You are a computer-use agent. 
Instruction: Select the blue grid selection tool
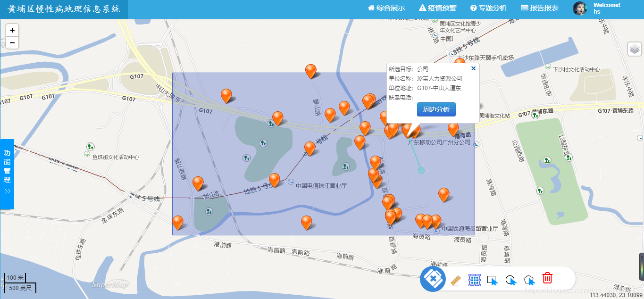click(474, 280)
